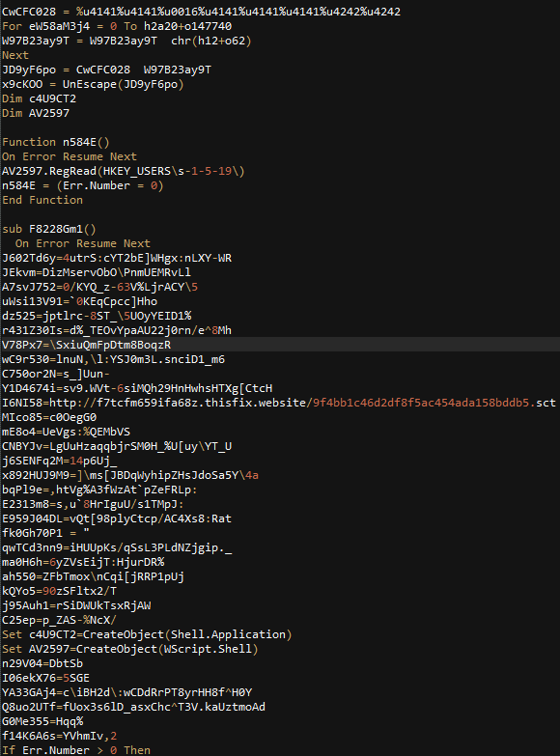This screenshot has width=560, height=756.
Task: Click the line 'j95Auh1=rSiDWUkTsxRjAW'
Action: (x=76, y=605)
